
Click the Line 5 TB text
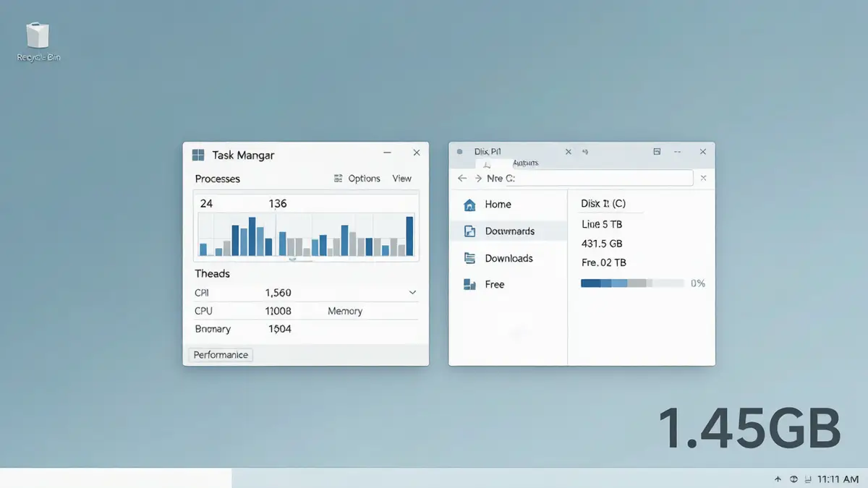602,224
